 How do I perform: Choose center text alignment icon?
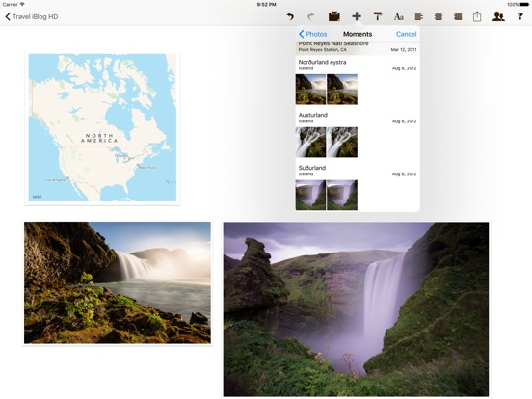tap(439, 16)
